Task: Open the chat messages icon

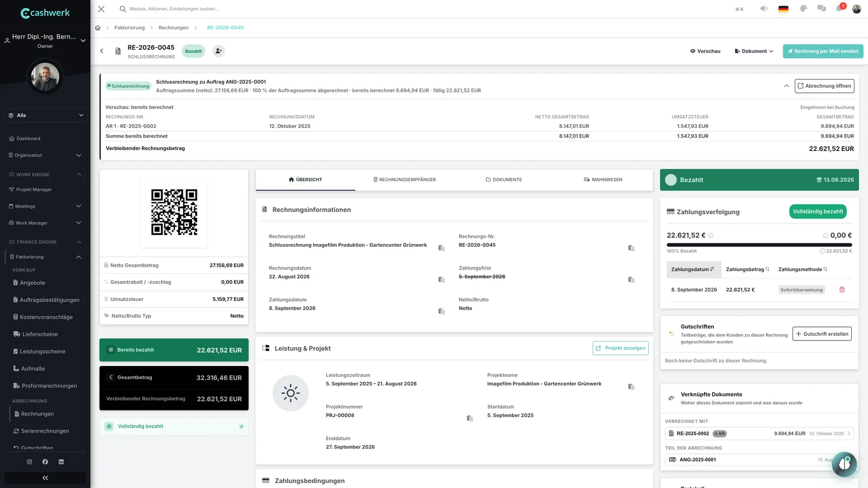Action: (821, 9)
